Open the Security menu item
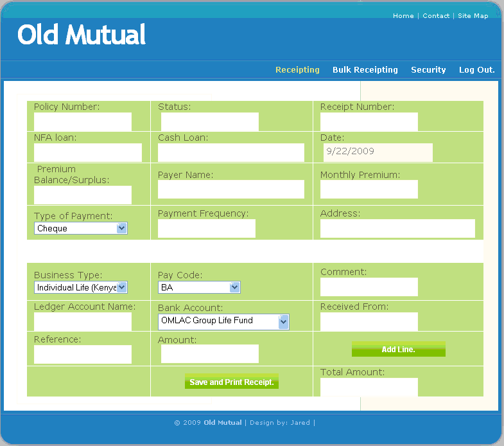Viewport: 504px width, 446px height. pos(428,70)
